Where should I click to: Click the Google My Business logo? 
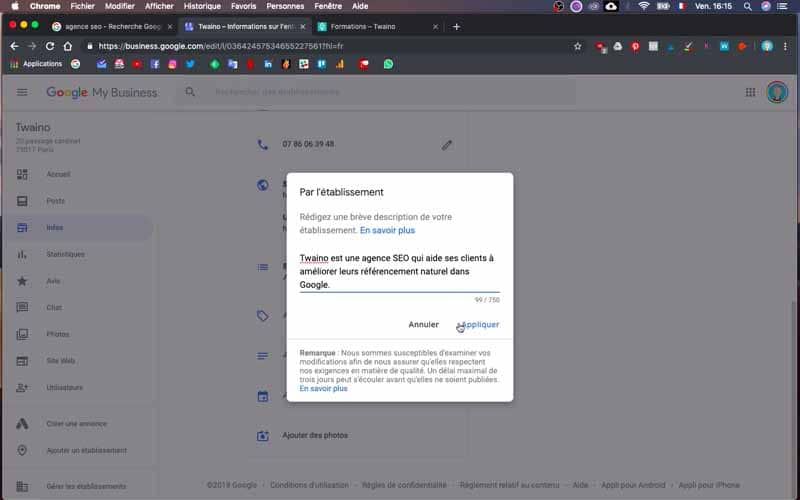102,92
